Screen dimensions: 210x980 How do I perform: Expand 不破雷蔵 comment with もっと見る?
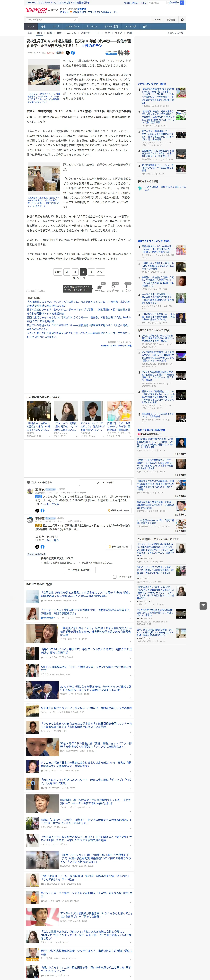click(53, 540)
